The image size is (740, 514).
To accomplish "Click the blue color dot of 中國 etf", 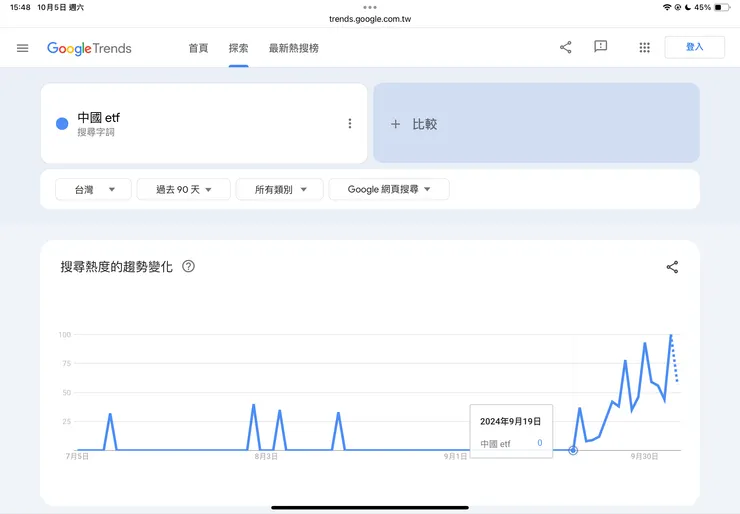I will 62,124.
